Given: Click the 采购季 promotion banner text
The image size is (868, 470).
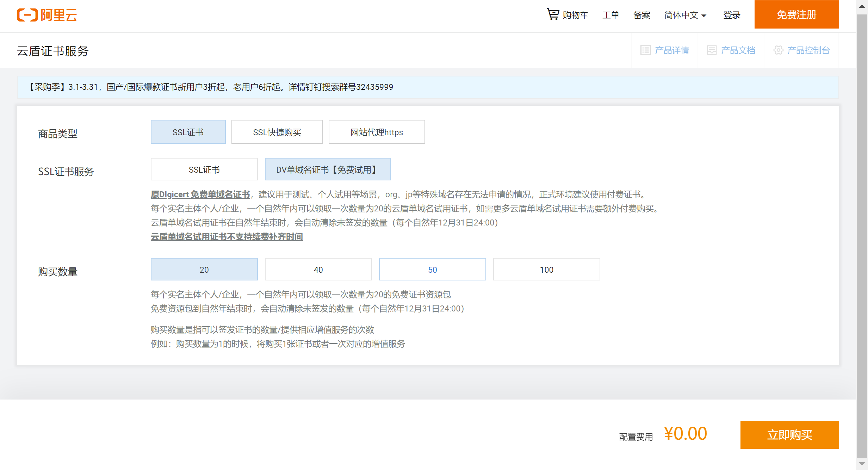Looking at the screenshot, I should click(210, 87).
